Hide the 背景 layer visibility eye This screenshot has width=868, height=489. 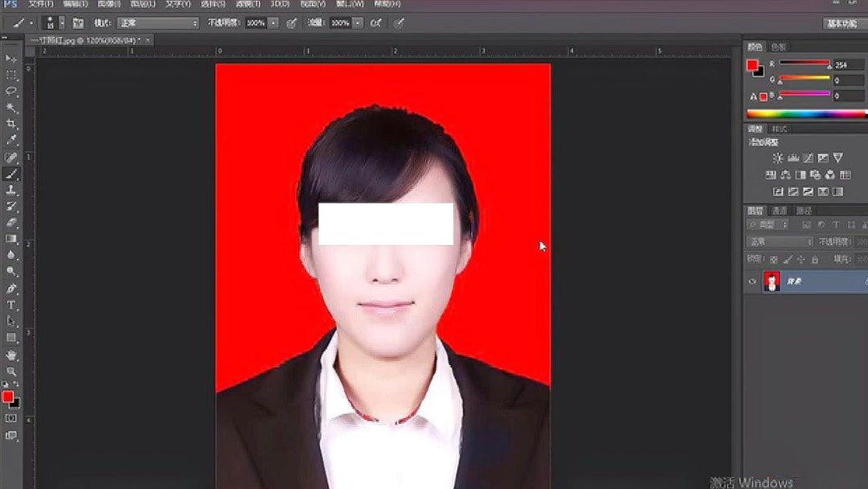[751, 281]
